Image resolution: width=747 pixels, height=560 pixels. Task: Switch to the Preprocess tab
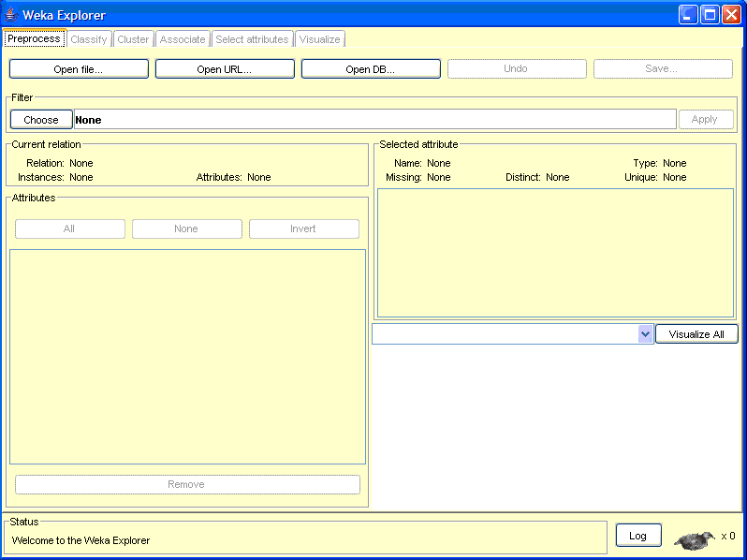click(x=34, y=39)
